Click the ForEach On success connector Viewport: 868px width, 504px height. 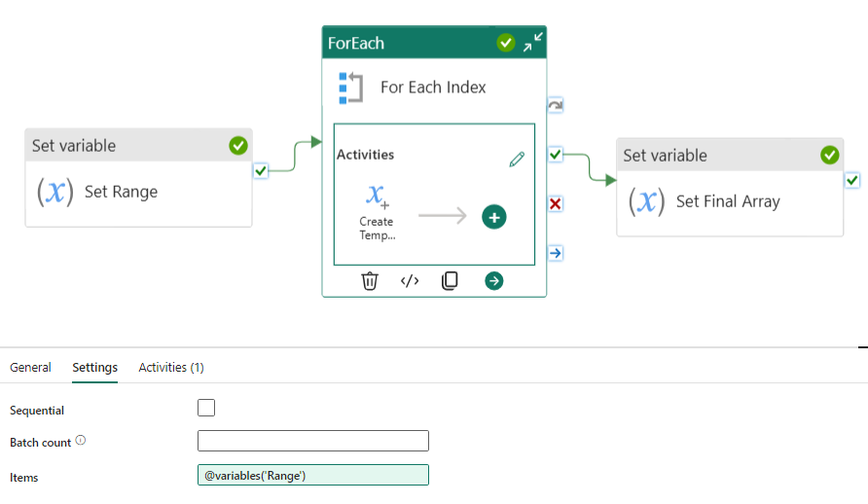pos(556,155)
